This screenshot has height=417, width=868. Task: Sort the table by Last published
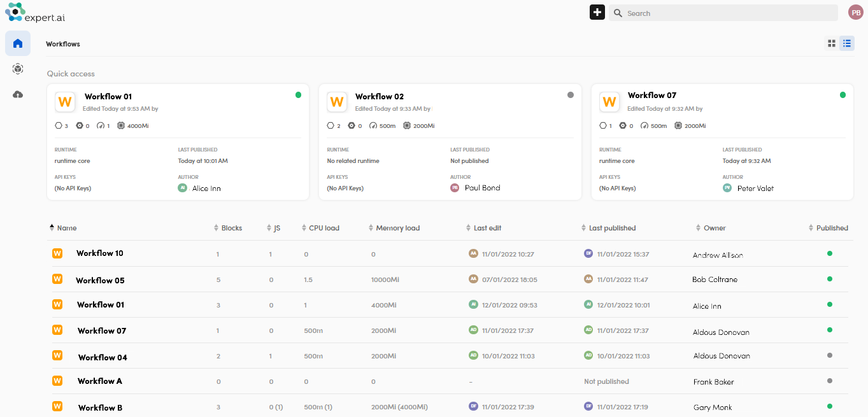(x=611, y=228)
